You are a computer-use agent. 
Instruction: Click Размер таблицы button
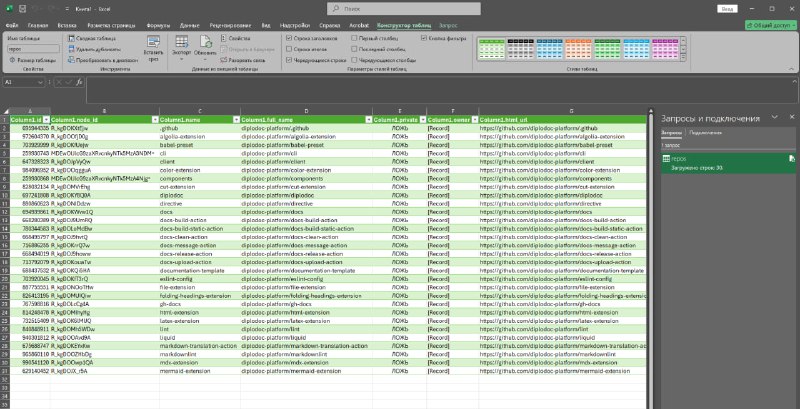point(33,60)
